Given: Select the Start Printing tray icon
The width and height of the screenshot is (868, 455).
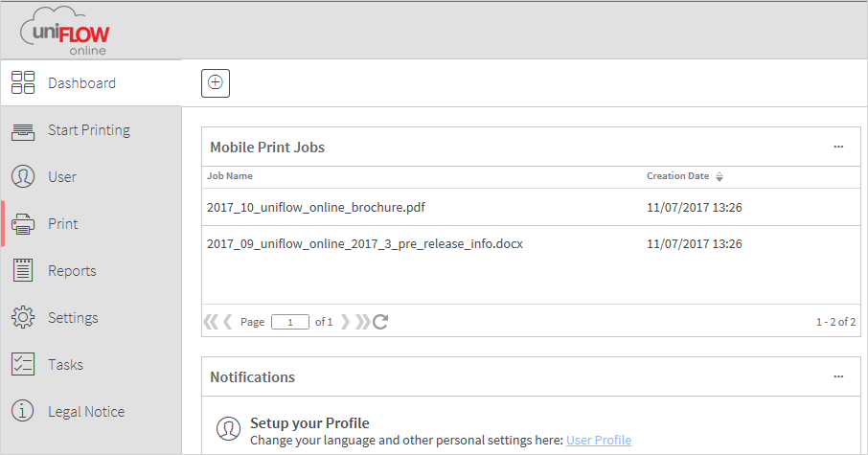Looking at the screenshot, I should pyautogui.click(x=23, y=131).
